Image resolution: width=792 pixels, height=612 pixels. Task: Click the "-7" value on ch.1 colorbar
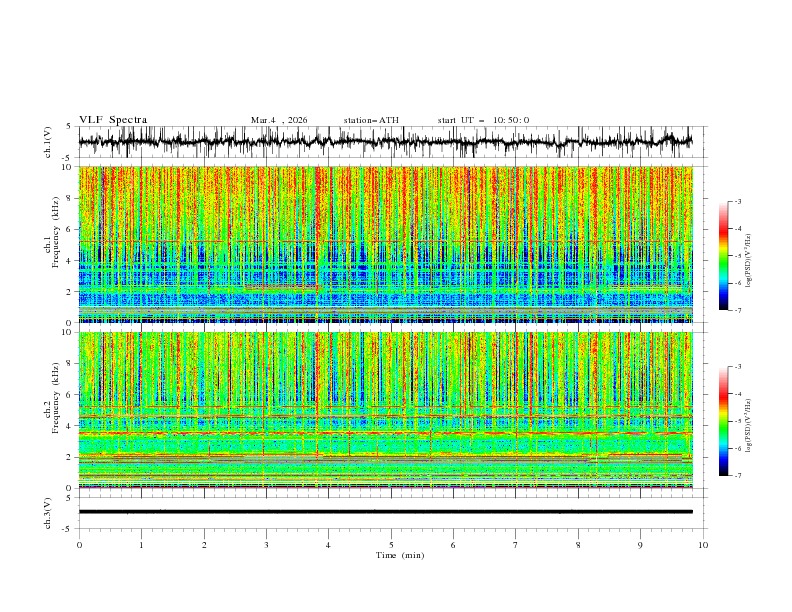(738, 310)
